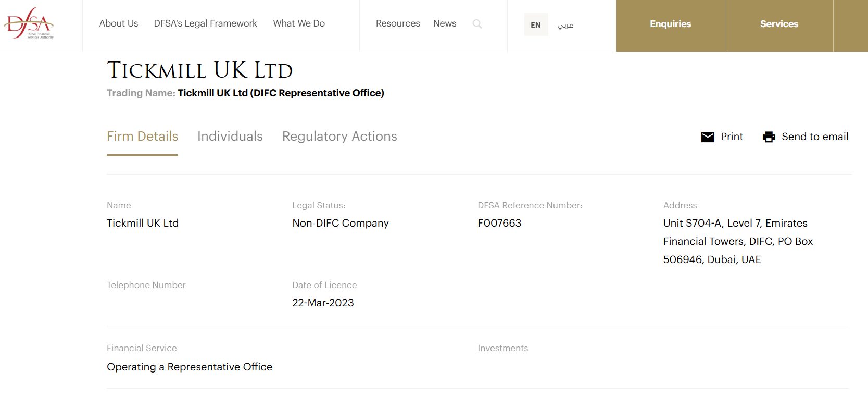The width and height of the screenshot is (868, 397).
Task: Expand the DFSA's Legal Framework menu
Action: tap(205, 23)
